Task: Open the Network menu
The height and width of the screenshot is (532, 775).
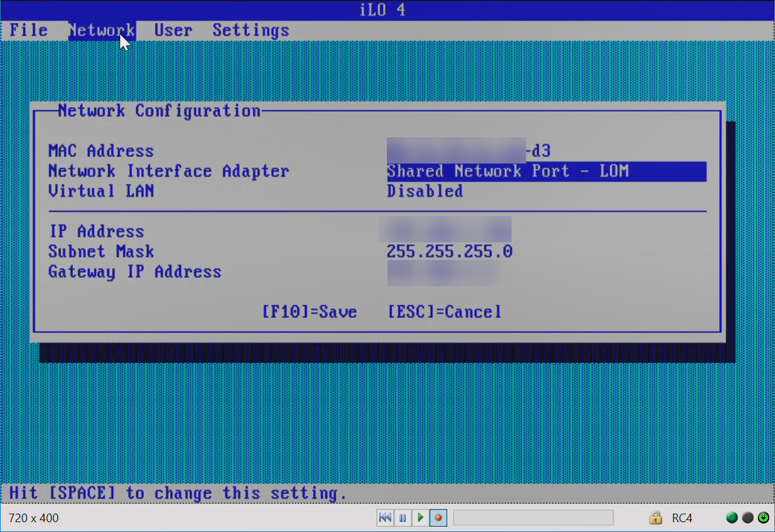Action: coord(102,31)
